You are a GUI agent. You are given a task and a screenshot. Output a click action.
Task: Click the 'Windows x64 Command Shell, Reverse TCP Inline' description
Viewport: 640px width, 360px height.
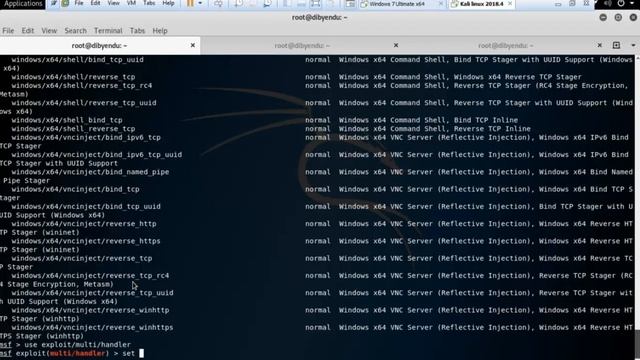435,129
